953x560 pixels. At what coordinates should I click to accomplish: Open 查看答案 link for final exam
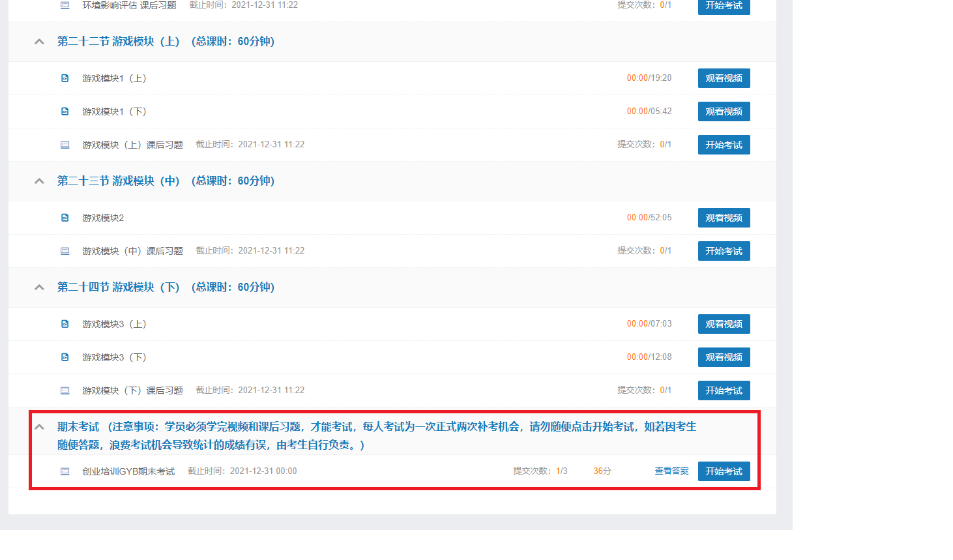[x=671, y=471]
